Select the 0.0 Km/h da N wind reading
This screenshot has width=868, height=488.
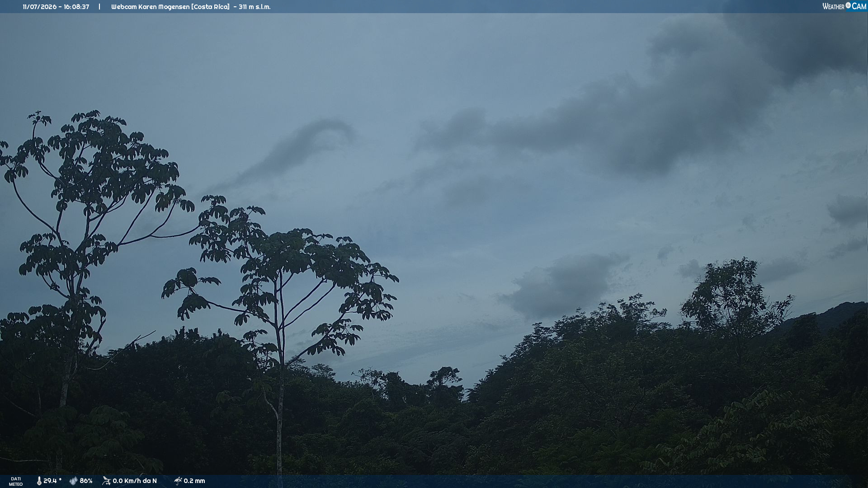pos(135,481)
